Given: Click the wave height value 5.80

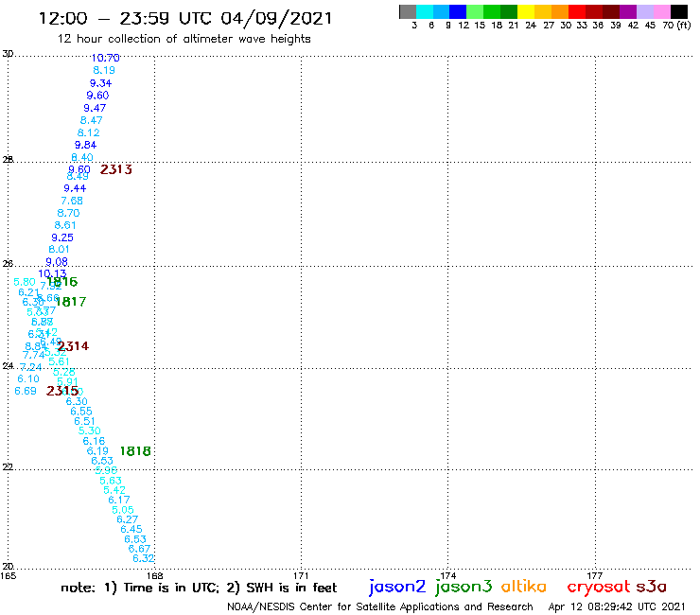Looking at the screenshot, I should pyautogui.click(x=24, y=282).
